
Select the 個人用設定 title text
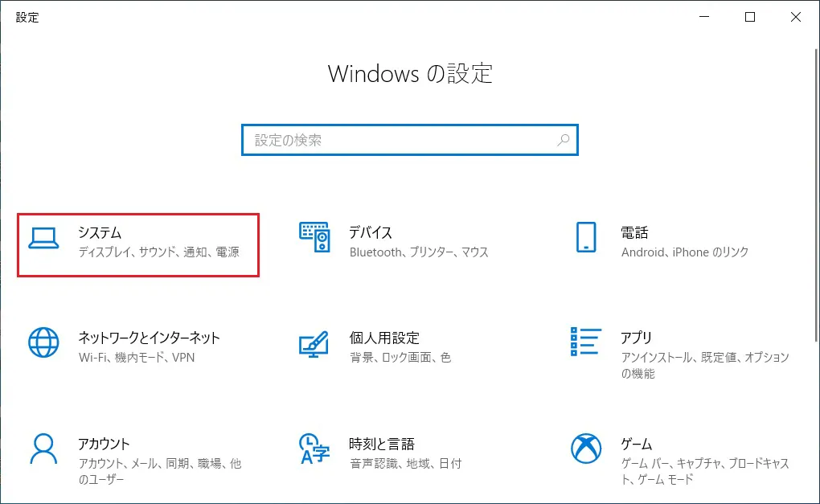click(384, 338)
